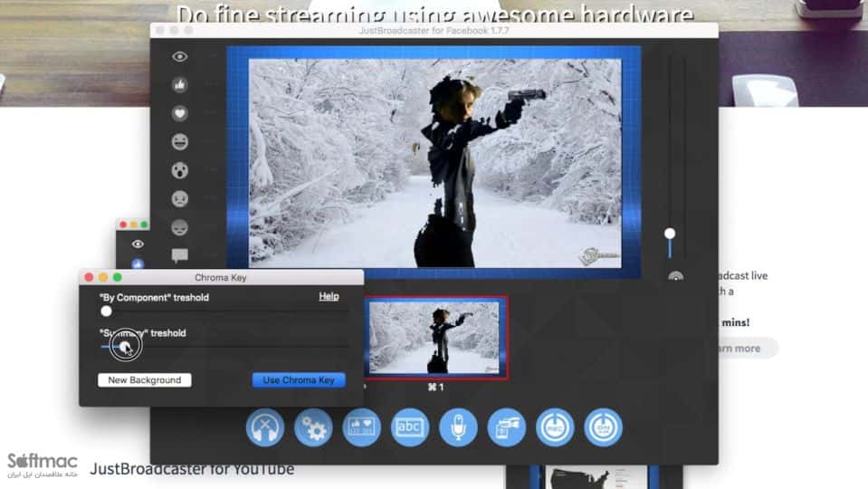This screenshot has height=489, width=868.
Task: Click the "Summary" treshold slider handle
Action: (125, 347)
